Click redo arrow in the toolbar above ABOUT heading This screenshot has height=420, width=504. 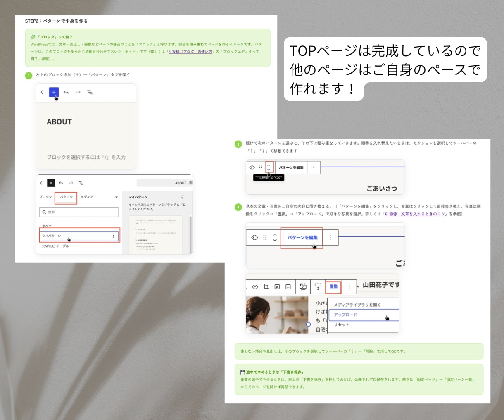(78, 92)
